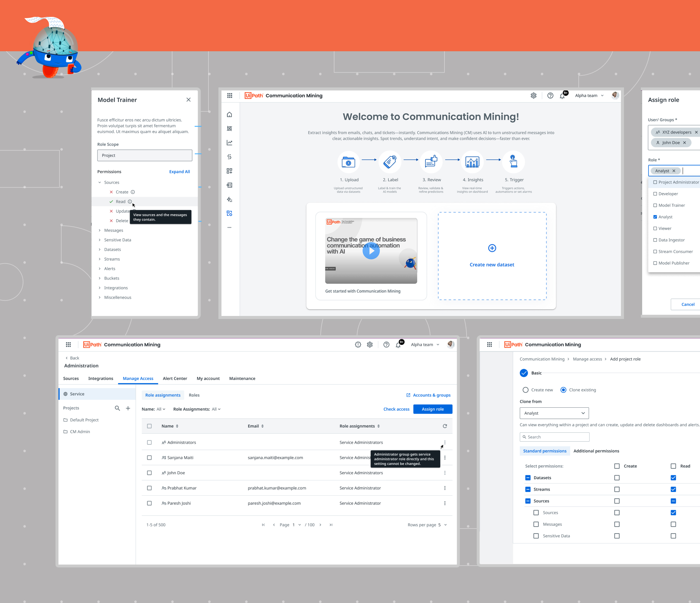Click the Assign role button

click(432, 409)
